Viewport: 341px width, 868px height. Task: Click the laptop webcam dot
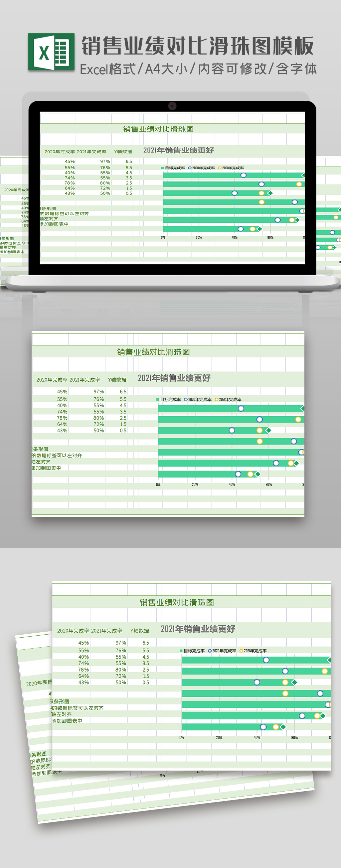pos(172,106)
